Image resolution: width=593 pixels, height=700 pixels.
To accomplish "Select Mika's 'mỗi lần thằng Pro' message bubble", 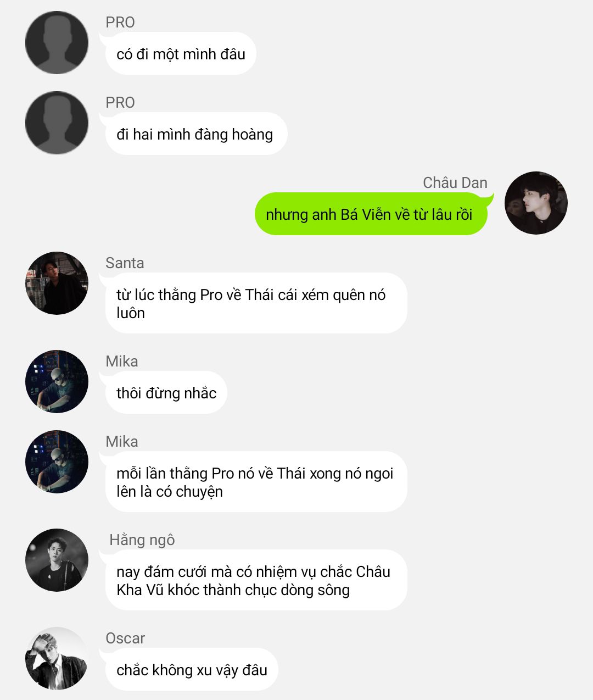I will pyautogui.click(x=256, y=482).
